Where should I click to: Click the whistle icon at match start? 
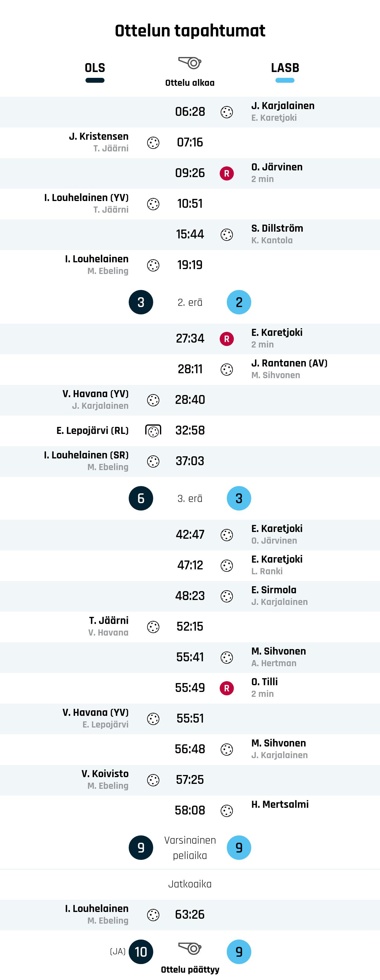(x=190, y=63)
